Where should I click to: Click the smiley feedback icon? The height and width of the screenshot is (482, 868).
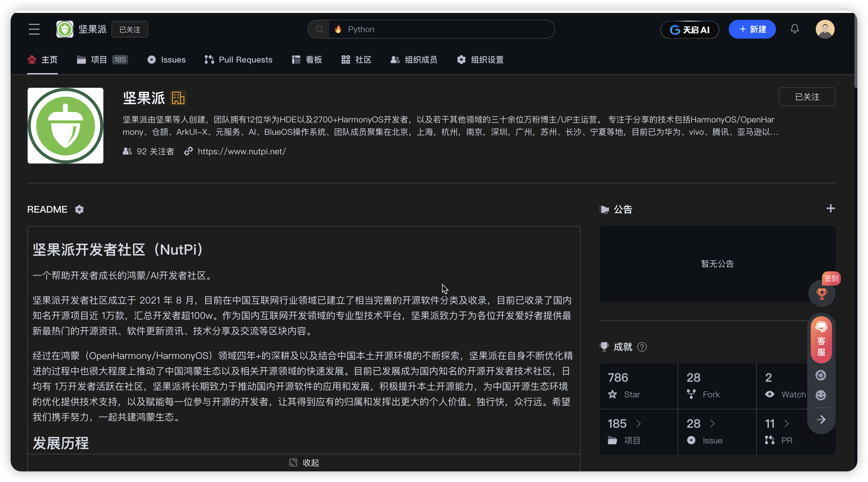[821, 395]
